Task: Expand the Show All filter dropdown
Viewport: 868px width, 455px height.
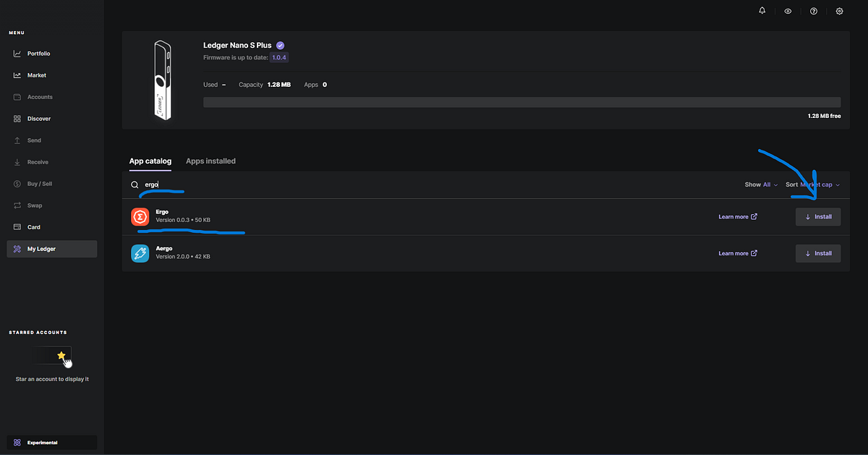Action: tap(761, 184)
